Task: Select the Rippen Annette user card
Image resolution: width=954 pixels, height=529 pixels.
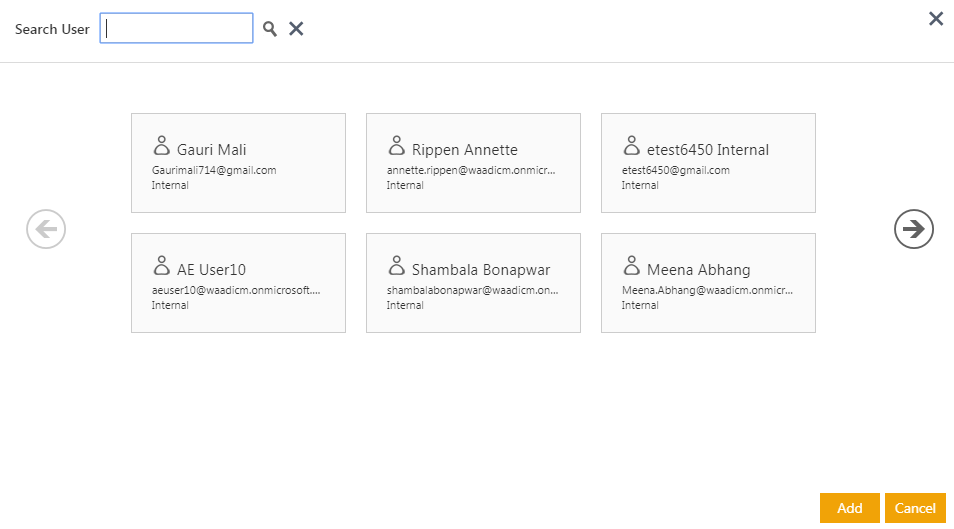Action: pos(473,163)
